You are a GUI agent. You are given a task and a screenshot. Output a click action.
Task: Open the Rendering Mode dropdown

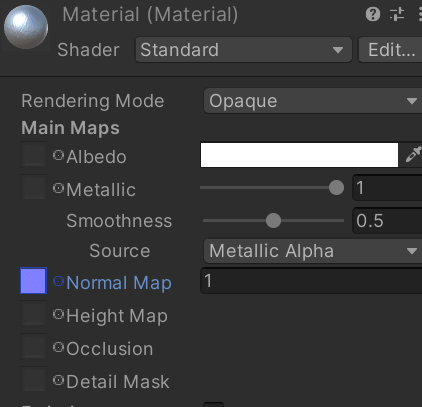click(x=313, y=101)
